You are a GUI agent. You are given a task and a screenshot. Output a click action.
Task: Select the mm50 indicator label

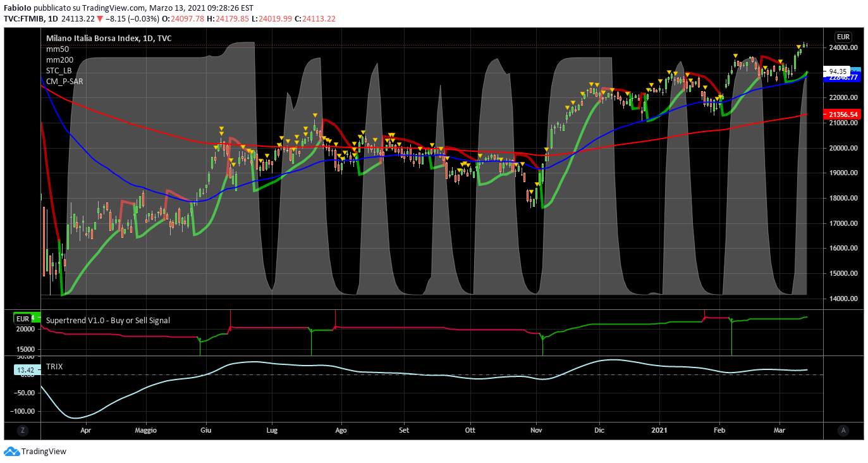click(58, 49)
